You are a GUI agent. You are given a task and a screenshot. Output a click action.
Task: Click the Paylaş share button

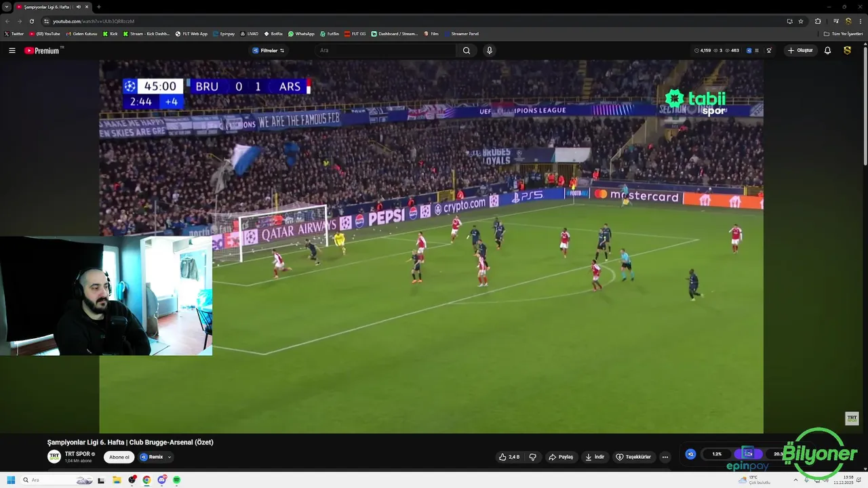click(561, 457)
